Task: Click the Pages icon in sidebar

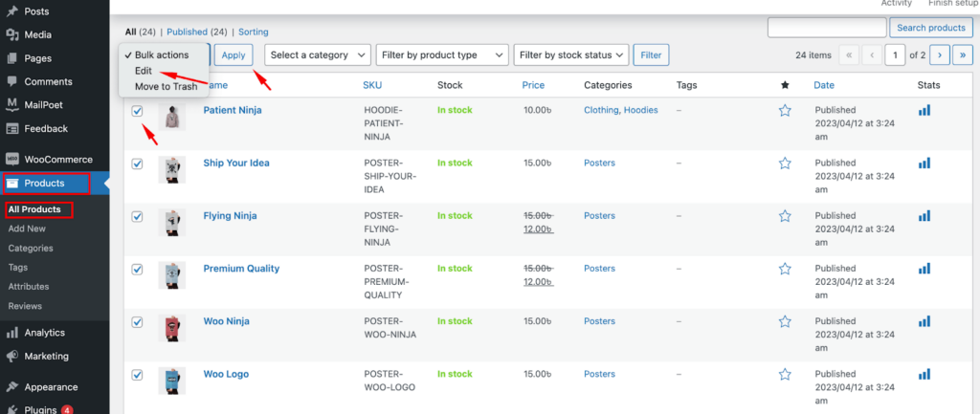Action: tap(11, 58)
